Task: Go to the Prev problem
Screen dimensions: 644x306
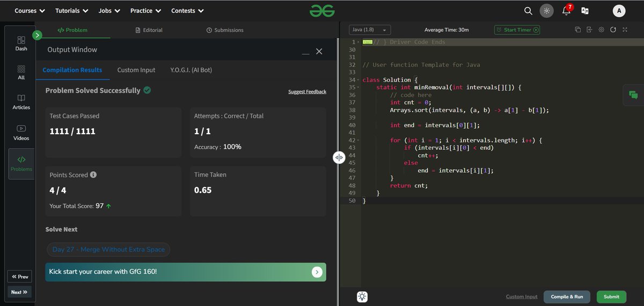Action: (x=19, y=276)
